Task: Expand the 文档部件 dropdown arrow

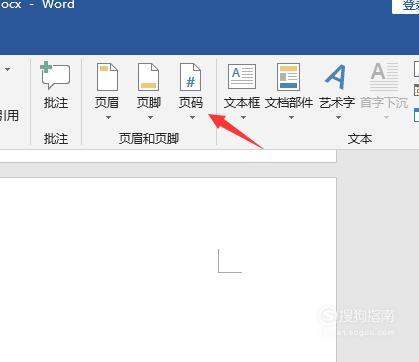Action: coord(291,117)
